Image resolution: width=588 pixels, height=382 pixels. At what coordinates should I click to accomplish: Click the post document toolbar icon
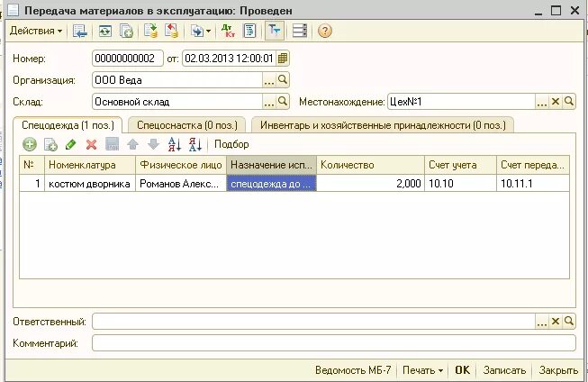pyautogui.click(x=150, y=31)
